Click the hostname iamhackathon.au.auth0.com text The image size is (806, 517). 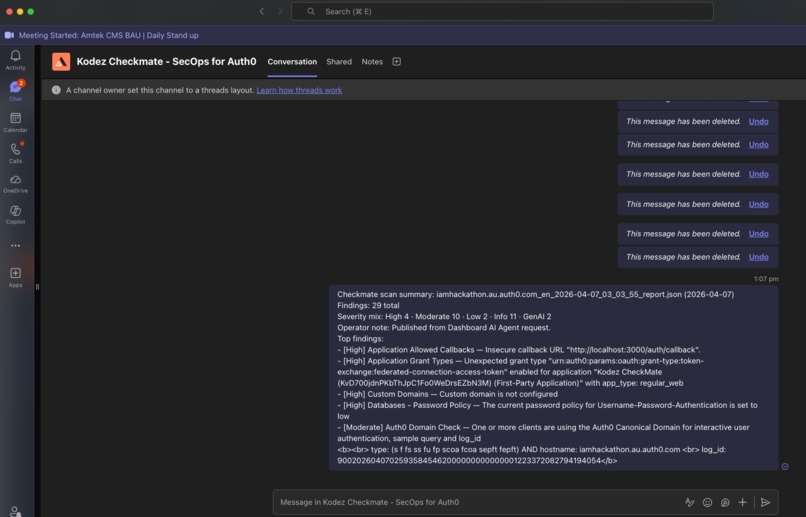click(630, 449)
